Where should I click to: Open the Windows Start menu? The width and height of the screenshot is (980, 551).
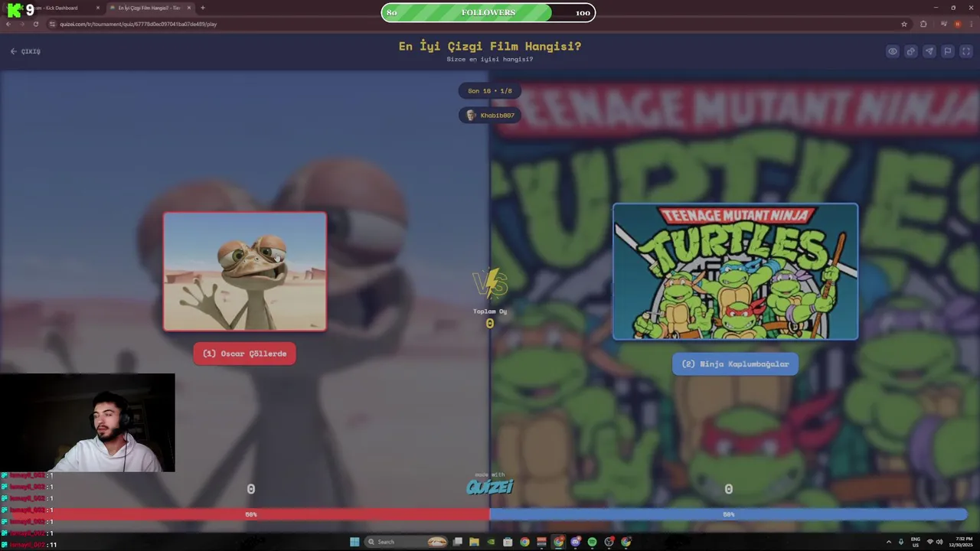tap(354, 542)
